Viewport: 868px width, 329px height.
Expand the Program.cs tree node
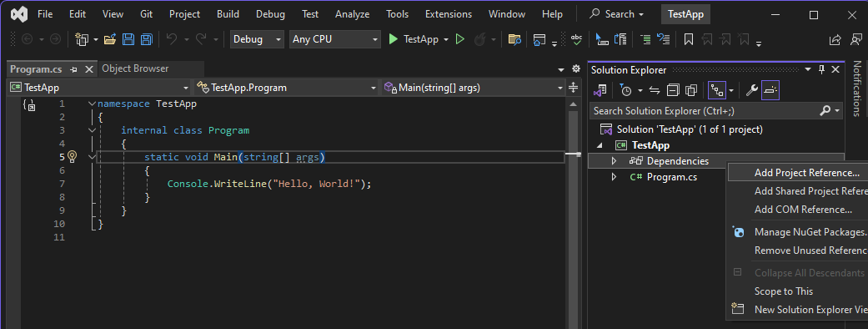[614, 177]
